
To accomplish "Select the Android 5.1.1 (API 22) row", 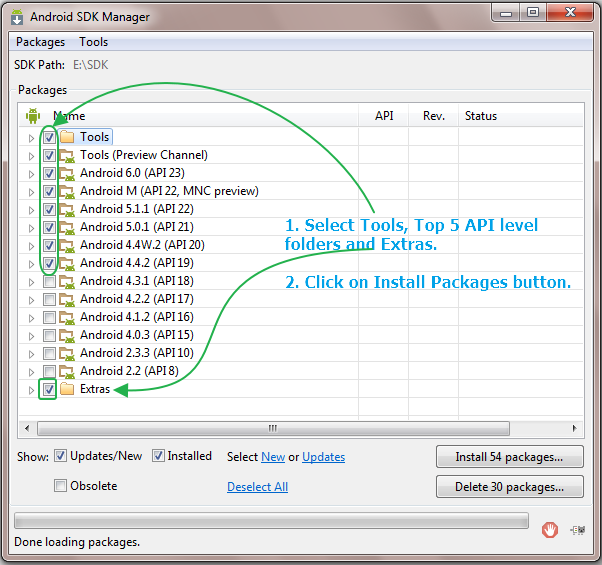I will tap(301, 209).
